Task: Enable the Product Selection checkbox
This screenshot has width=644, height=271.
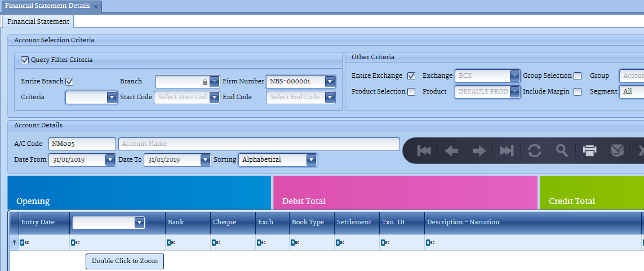Action: (x=411, y=92)
